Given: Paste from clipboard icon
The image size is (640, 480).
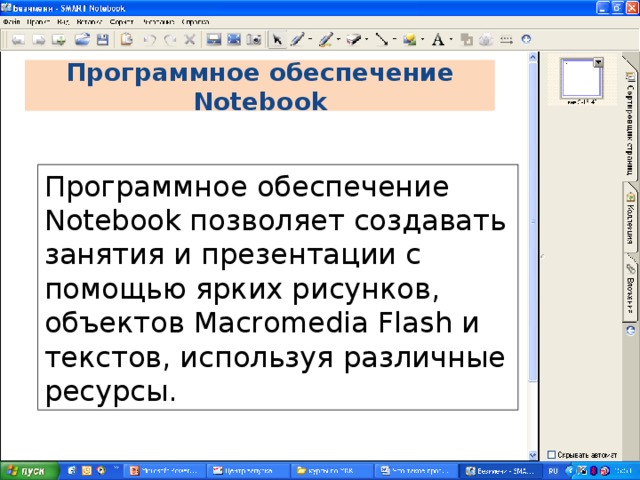Looking at the screenshot, I should (127, 40).
